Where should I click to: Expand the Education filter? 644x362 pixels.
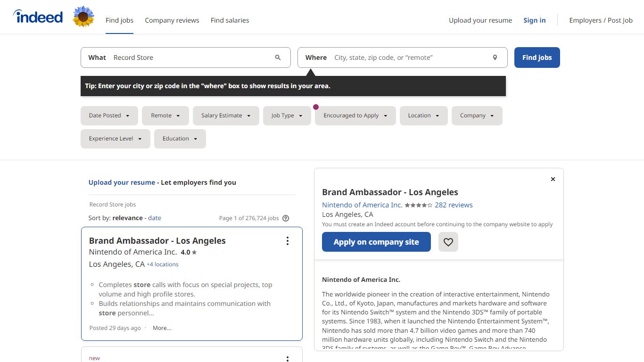click(x=180, y=139)
